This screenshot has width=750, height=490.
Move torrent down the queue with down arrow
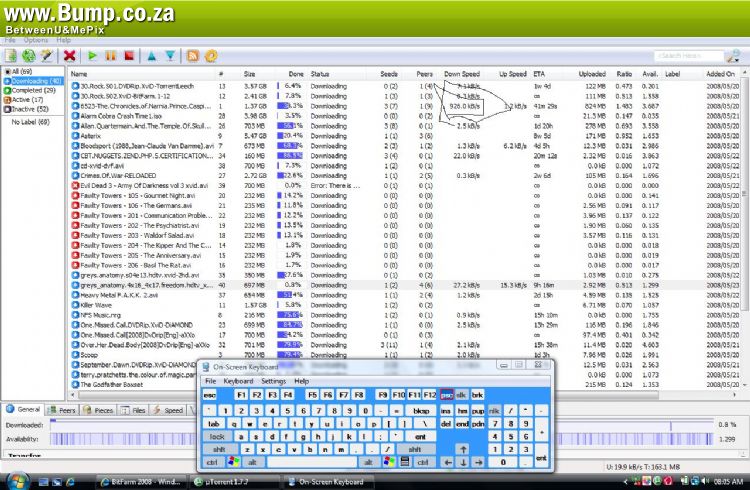click(x=169, y=56)
